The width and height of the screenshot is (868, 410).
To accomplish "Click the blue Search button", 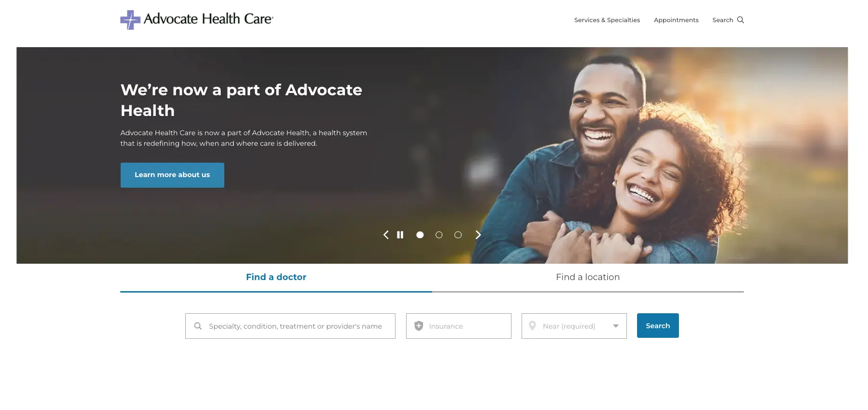I will tap(658, 326).
